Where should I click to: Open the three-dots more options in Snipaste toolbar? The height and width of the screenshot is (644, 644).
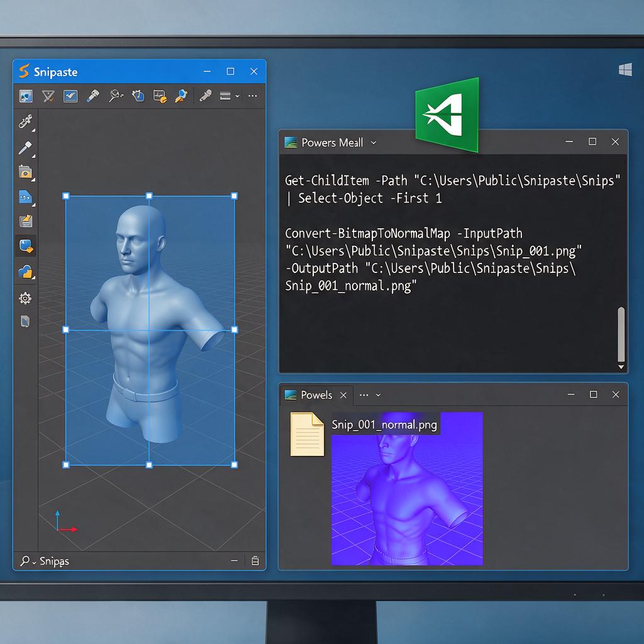point(253,96)
